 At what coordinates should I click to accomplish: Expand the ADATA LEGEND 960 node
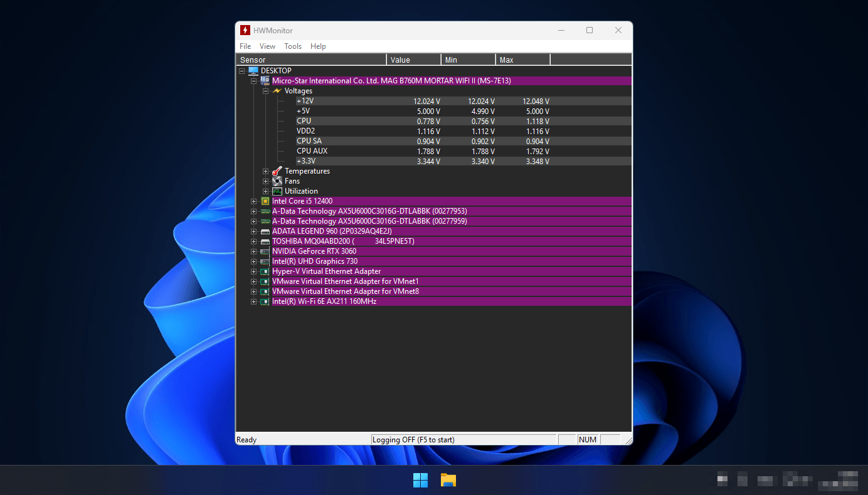[x=253, y=231]
